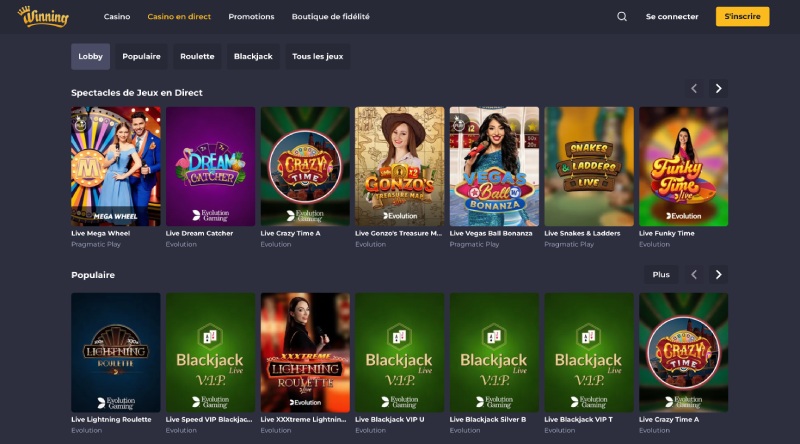Click the 'Populaire' section heading

(x=93, y=275)
